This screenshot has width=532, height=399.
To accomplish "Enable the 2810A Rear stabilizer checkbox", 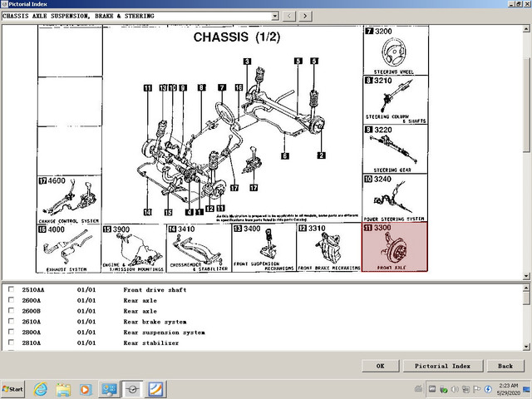I will click(11, 342).
